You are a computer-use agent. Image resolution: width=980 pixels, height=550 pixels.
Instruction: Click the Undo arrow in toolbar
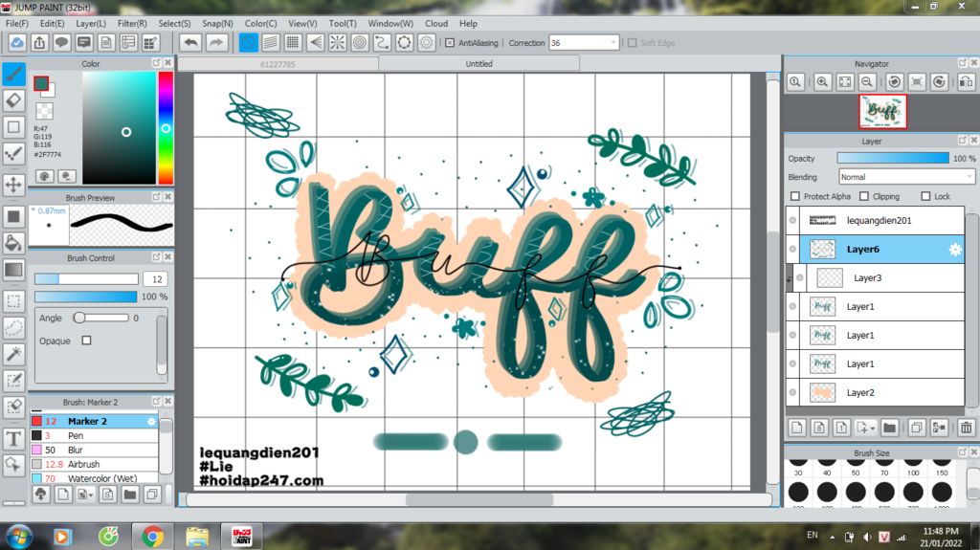point(190,42)
